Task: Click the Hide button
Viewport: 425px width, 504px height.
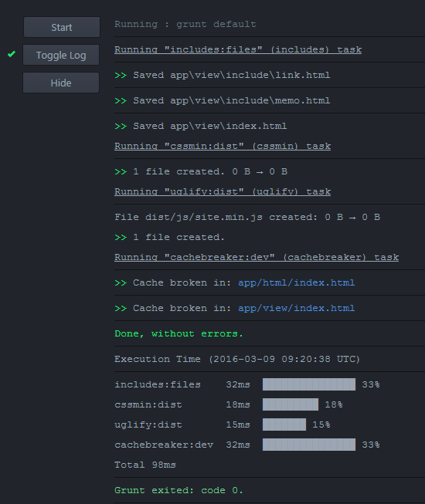Action: point(61,83)
